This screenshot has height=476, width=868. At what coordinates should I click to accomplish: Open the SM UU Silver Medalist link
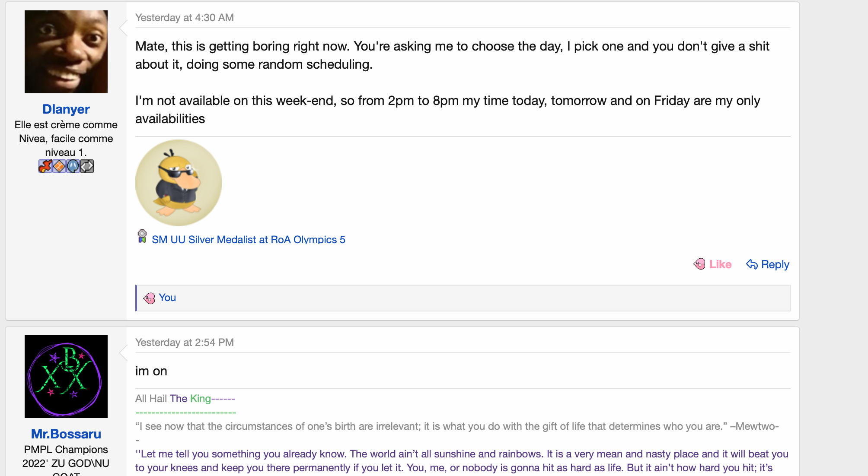click(248, 240)
